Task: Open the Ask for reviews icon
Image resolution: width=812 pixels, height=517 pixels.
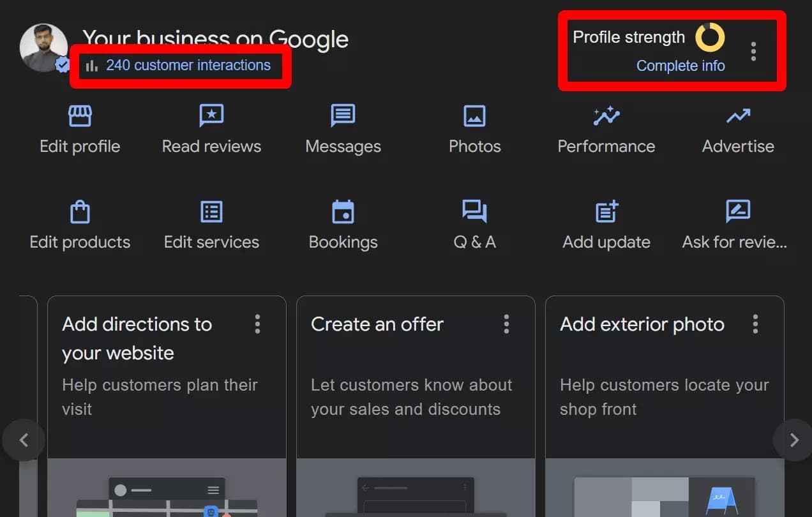Action: (x=738, y=211)
